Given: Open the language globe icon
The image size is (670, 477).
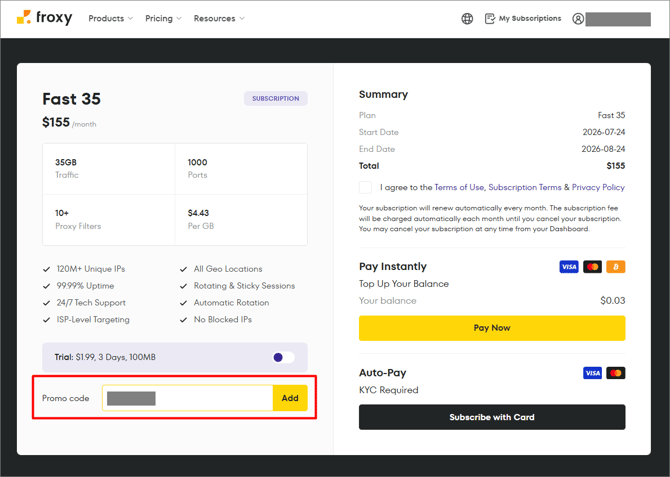Looking at the screenshot, I should 467,19.
